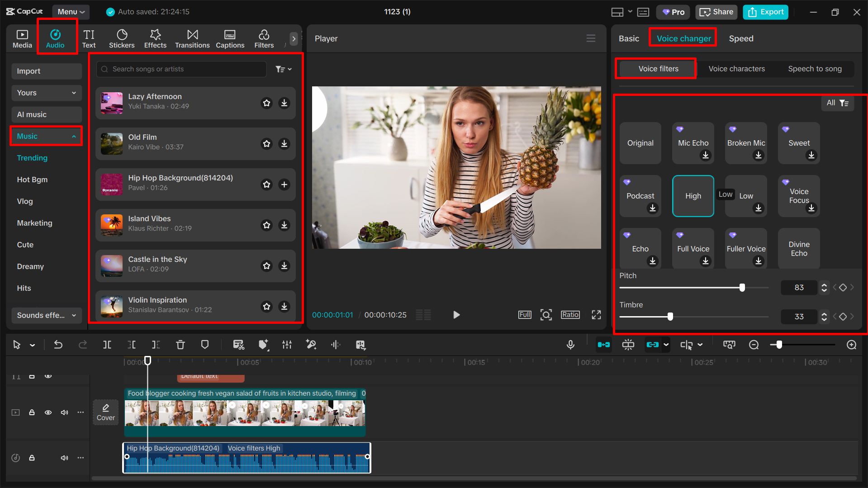868x488 pixels.
Task: Switch to the Voice characters tab
Action: pos(736,68)
